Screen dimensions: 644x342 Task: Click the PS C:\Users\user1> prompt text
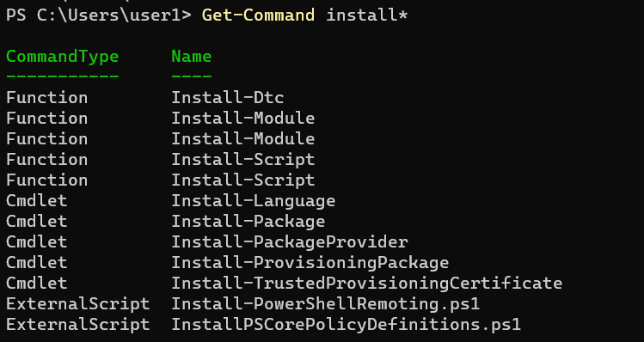pos(99,15)
